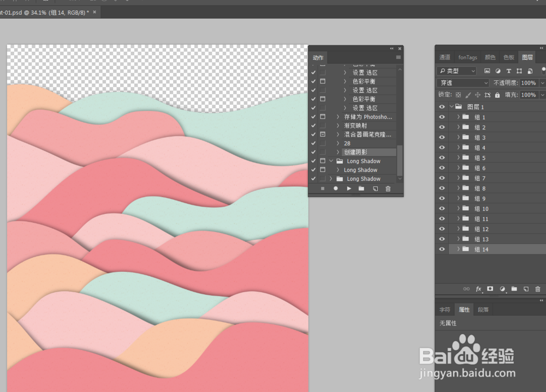The width and height of the screenshot is (546, 392).
Task: Hide the 组 14 layer
Action: [441, 249]
